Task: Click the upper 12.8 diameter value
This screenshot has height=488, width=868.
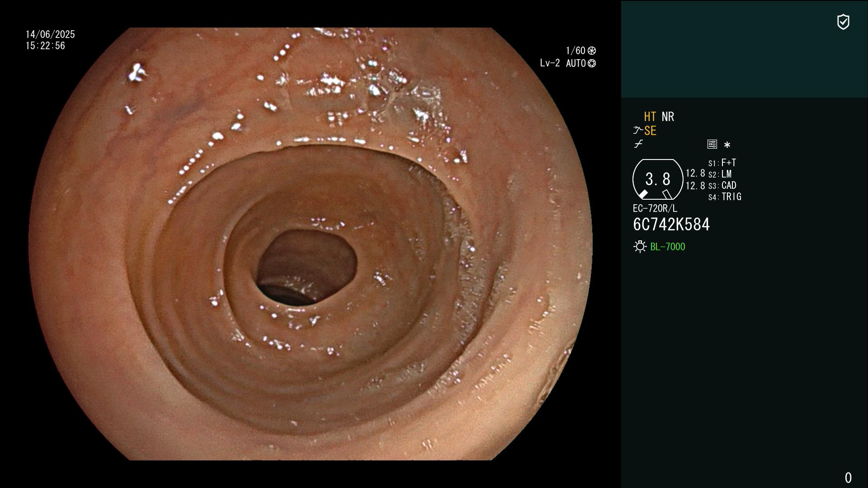Action: (x=695, y=173)
